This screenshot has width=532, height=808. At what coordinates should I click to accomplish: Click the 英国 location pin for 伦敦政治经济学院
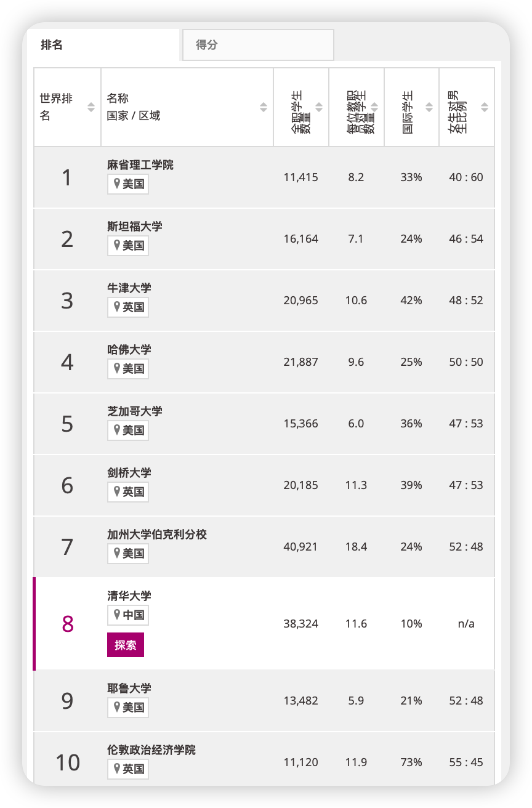[127, 769]
